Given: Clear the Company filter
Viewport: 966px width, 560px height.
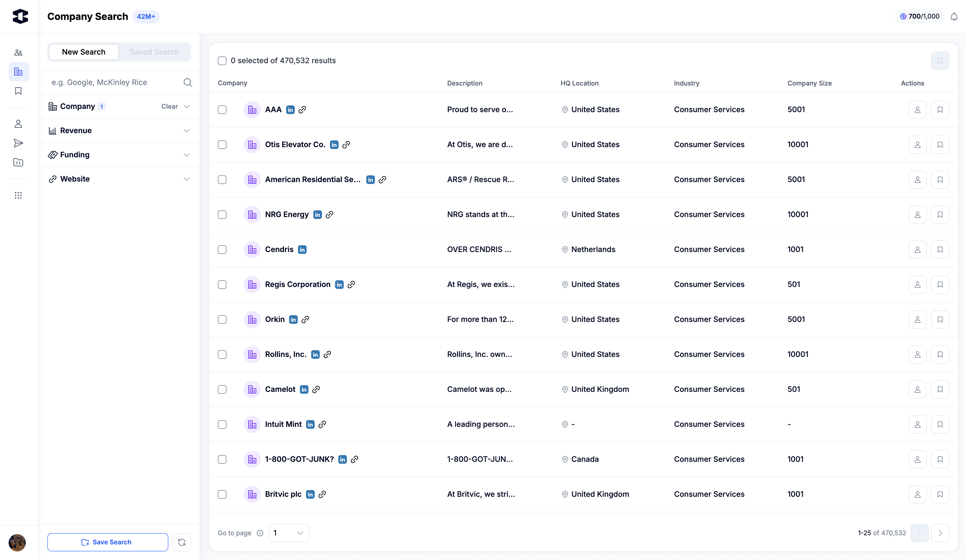Looking at the screenshot, I should point(169,107).
